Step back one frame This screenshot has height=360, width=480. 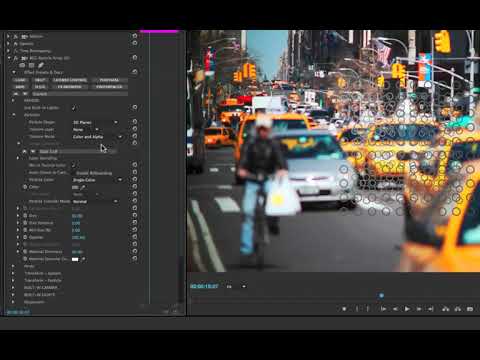pyautogui.click(x=395, y=309)
